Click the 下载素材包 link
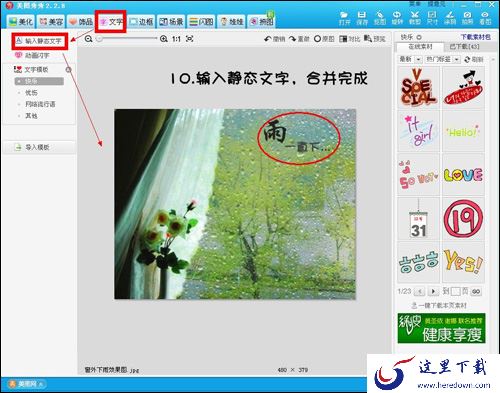This screenshot has height=393, width=500. 476,37
